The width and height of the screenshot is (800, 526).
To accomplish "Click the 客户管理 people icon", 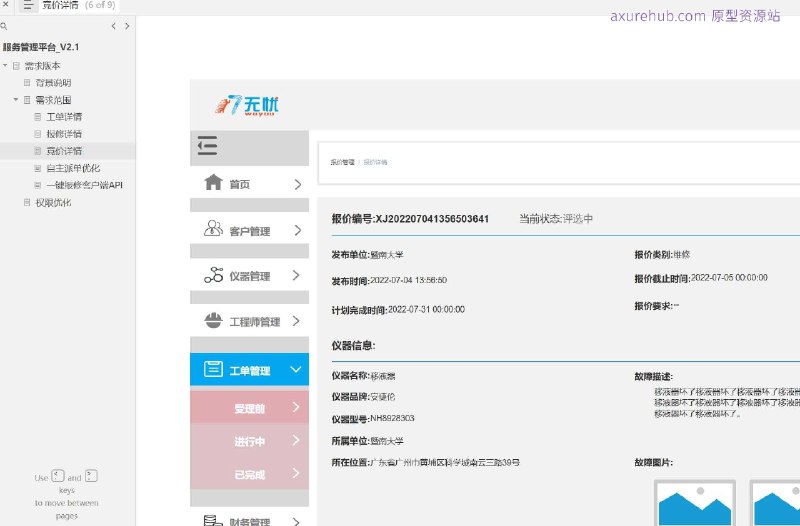I will coord(213,228).
